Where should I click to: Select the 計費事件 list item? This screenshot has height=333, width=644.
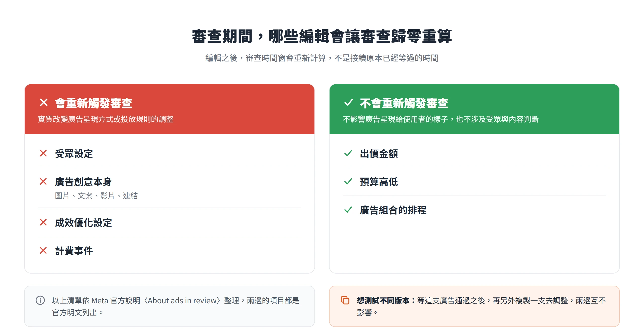(170, 251)
